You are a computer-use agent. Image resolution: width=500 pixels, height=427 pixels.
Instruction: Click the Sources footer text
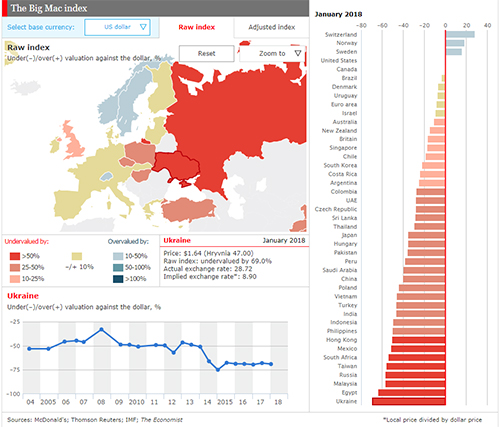[95, 420]
